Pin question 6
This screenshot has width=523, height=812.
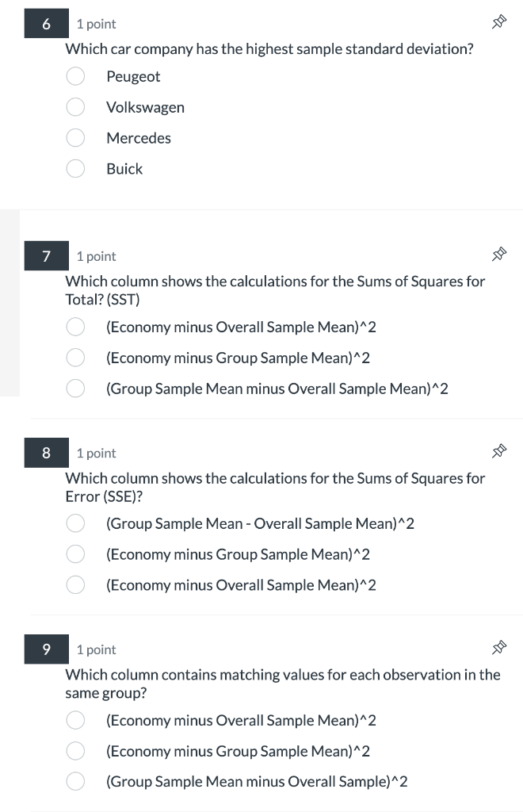(x=499, y=22)
